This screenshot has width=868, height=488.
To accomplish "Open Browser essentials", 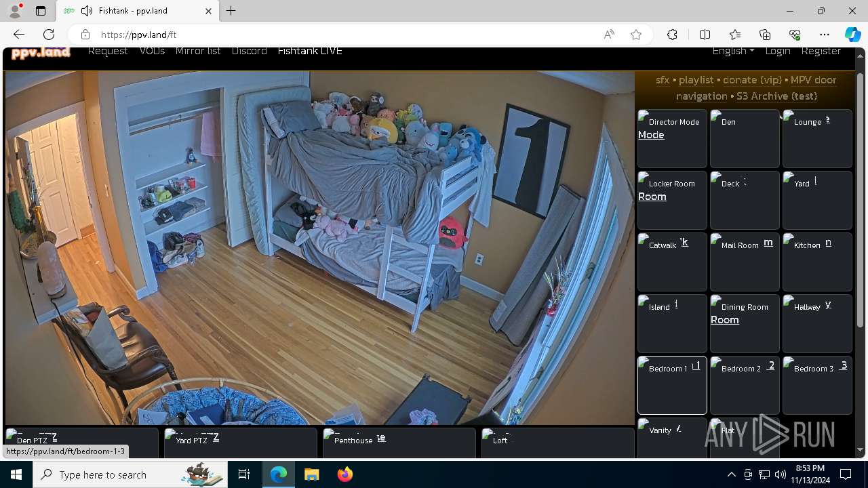I will coord(795,35).
